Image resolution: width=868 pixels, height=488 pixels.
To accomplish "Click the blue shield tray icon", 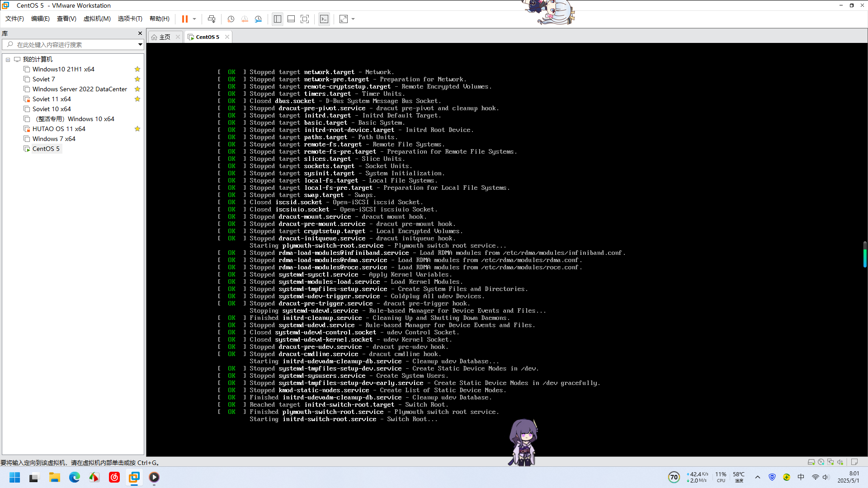I will coord(772,477).
